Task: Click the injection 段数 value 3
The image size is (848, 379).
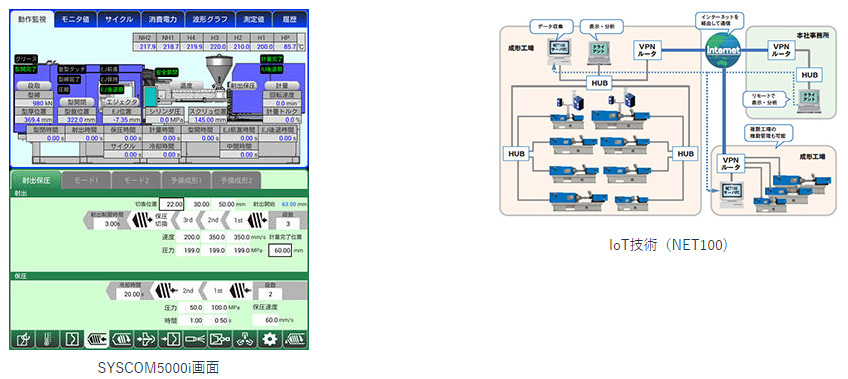Action: click(287, 223)
